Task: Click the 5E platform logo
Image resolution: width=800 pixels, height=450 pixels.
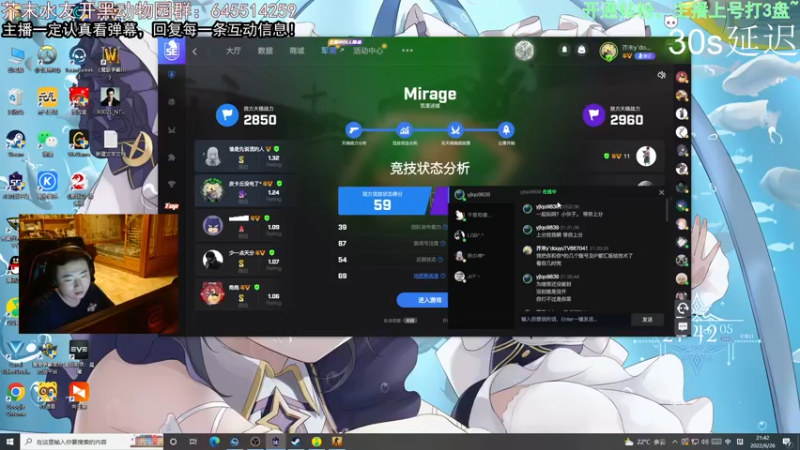Action: click(x=171, y=51)
